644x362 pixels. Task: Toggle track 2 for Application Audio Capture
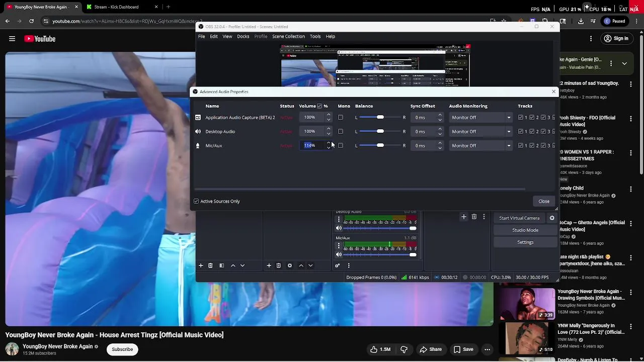(532, 118)
